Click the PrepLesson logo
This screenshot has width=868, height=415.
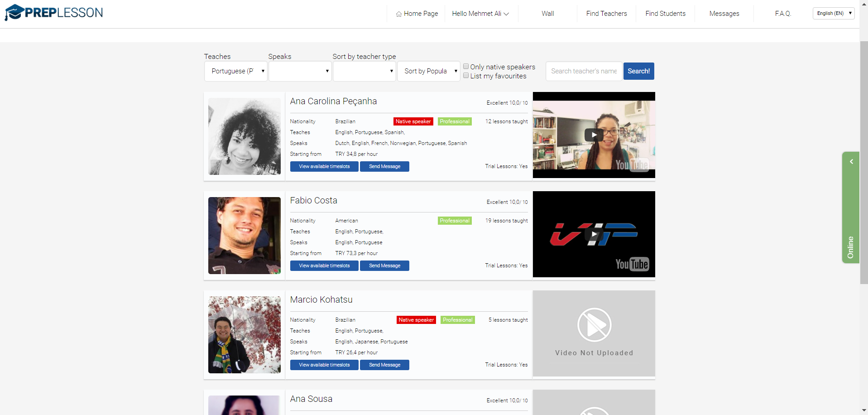point(54,13)
